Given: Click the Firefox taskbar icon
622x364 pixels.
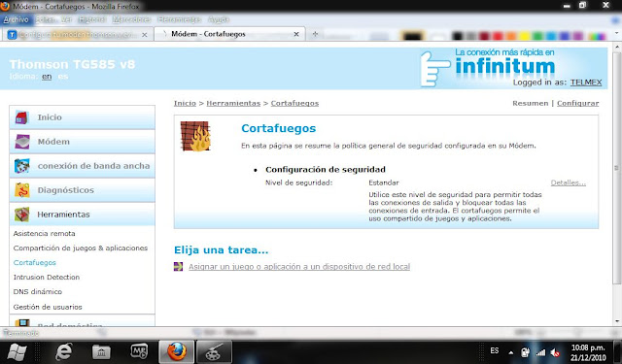Looking at the screenshot, I should pos(177,351).
